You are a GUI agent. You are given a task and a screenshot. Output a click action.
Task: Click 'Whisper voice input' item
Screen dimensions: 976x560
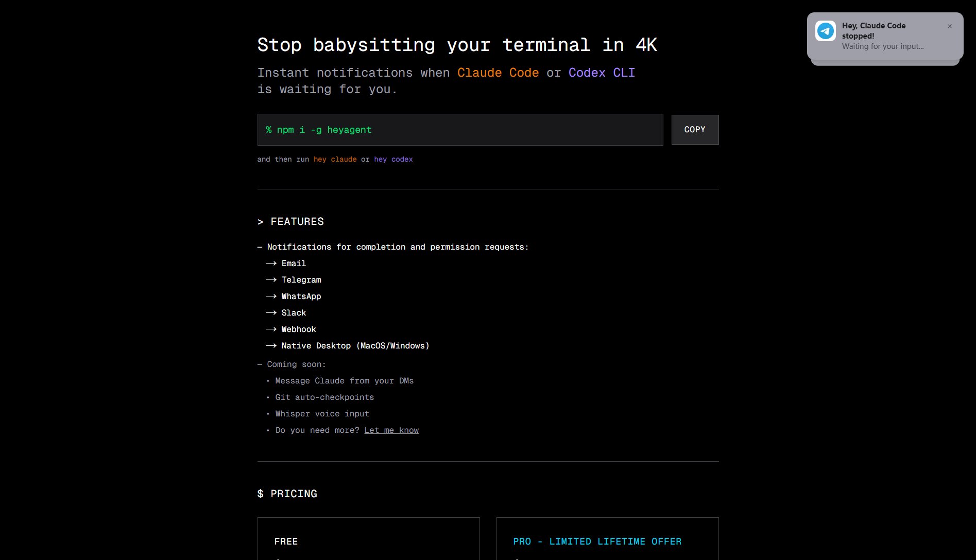[322, 414]
